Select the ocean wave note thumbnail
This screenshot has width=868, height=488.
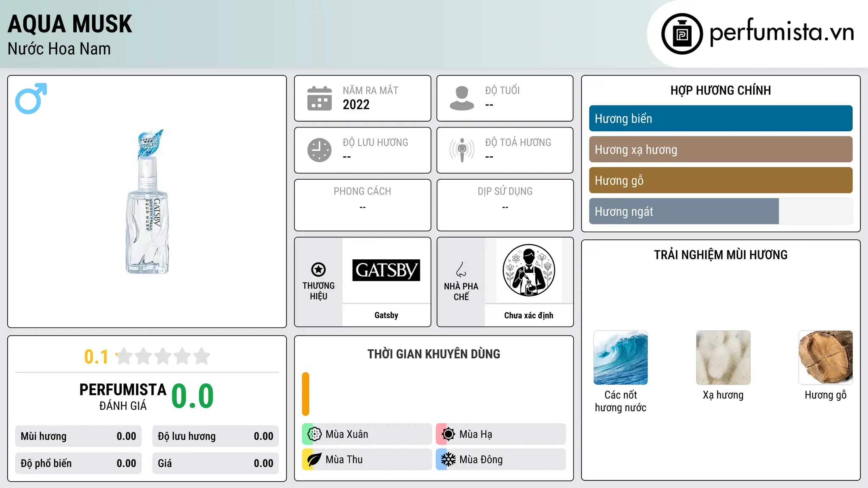pos(620,358)
